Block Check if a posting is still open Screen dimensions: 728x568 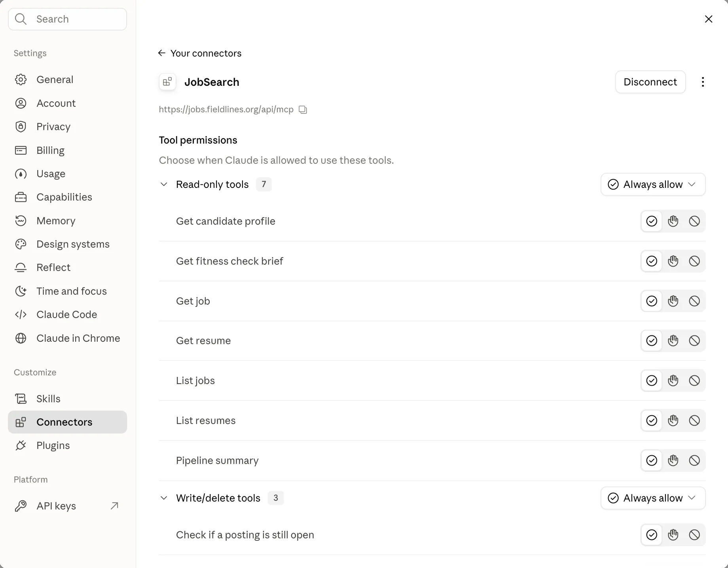(x=694, y=535)
